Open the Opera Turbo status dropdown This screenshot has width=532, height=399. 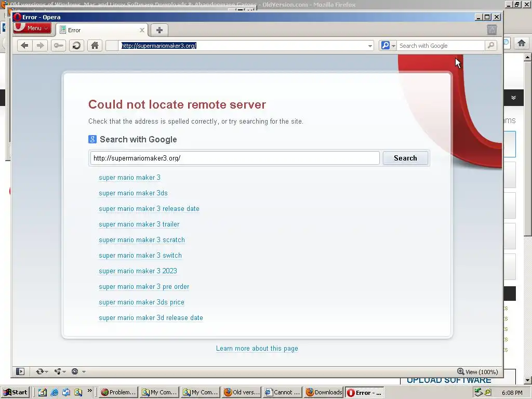coord(78,371)
